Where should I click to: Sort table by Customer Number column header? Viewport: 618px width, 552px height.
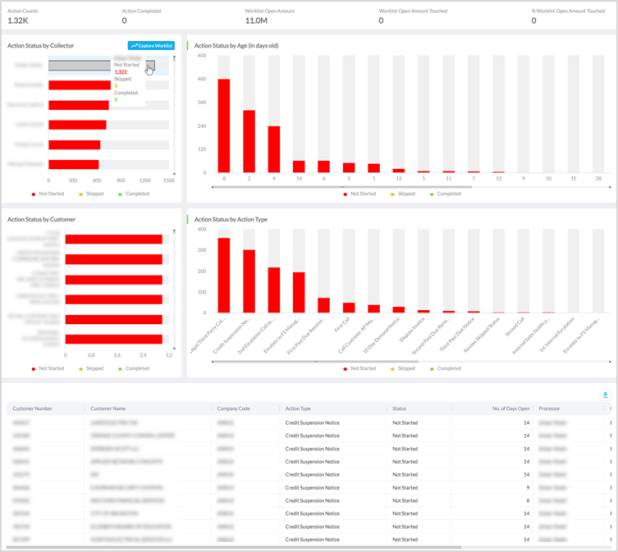pyautogui.click(x=32, y=409)
